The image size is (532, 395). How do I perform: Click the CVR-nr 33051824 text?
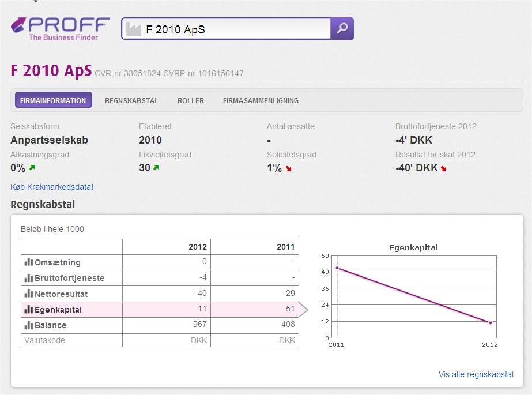(127, 73)
